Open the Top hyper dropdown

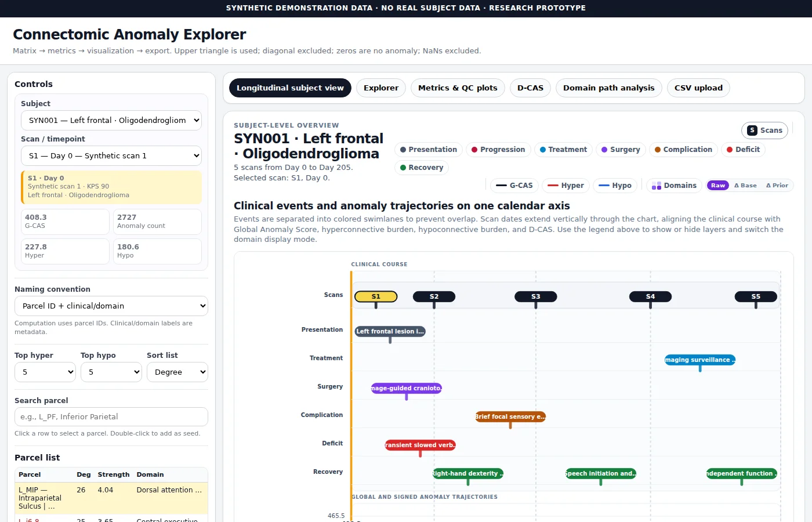coord(45,372)
